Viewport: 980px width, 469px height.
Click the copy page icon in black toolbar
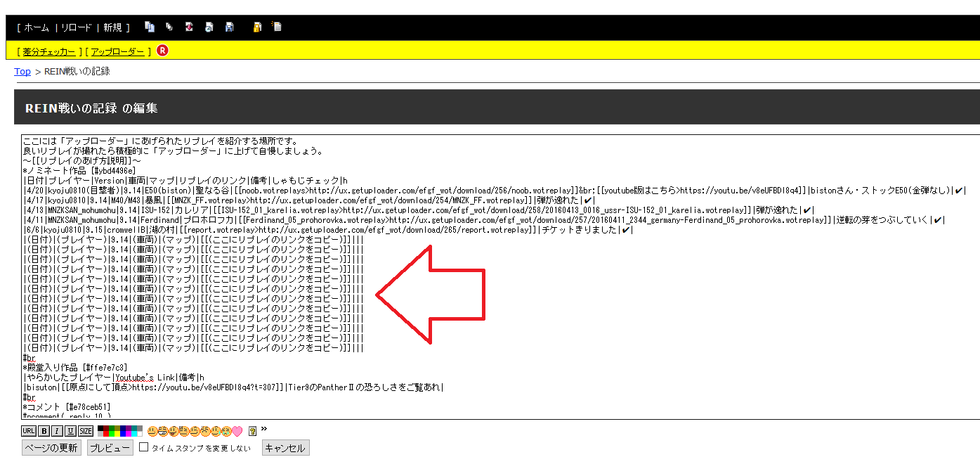(x=150, y=27)
